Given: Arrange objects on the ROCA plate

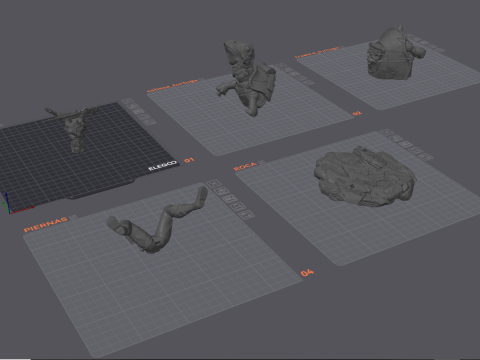Looking at the screenshot, I should coord(405,144).
